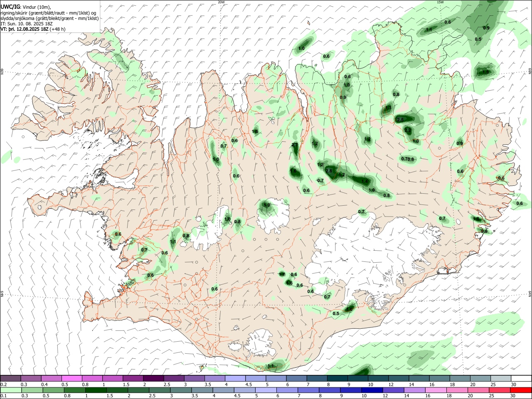Select the dark purple 2 snow swatch
The width and height of the screenshot is (532, 399).
tap(153, 378)
